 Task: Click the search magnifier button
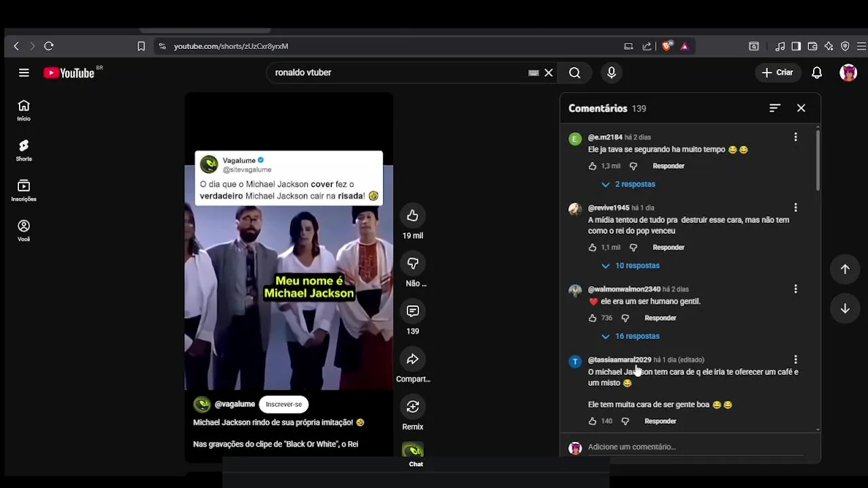tap(574, 73)
